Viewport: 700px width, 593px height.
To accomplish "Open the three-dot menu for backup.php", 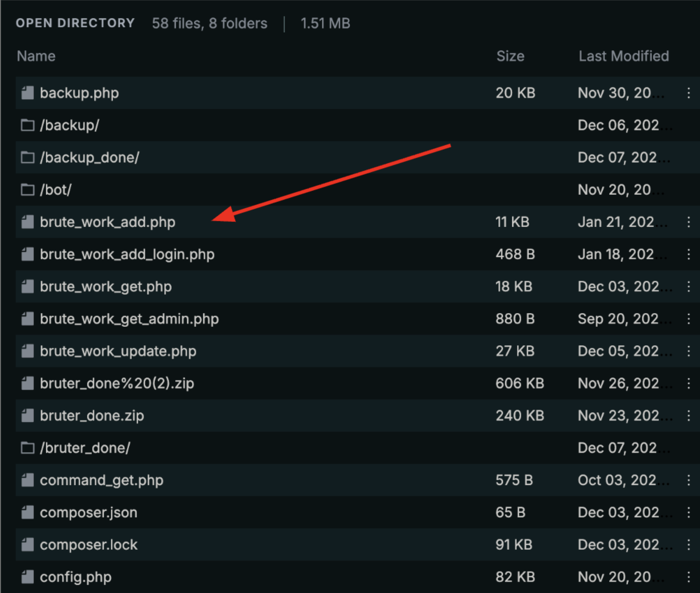I will (688, 93).
